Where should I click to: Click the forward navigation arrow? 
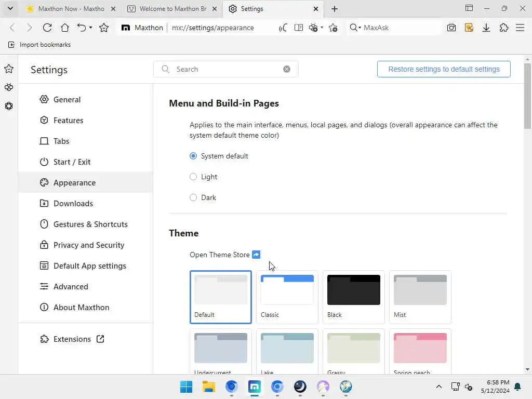click(x=30, y=28)
